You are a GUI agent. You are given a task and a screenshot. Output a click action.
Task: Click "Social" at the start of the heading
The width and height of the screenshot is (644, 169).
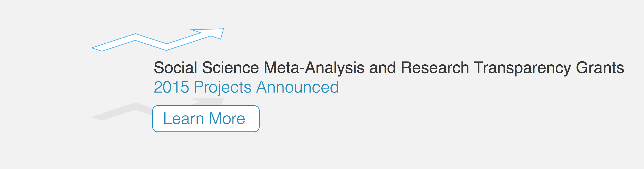175,68
